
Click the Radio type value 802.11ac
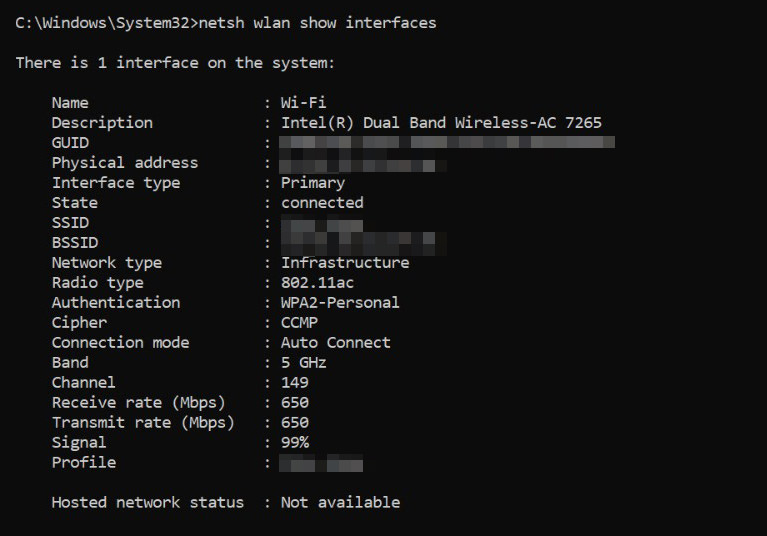(317, 283)
